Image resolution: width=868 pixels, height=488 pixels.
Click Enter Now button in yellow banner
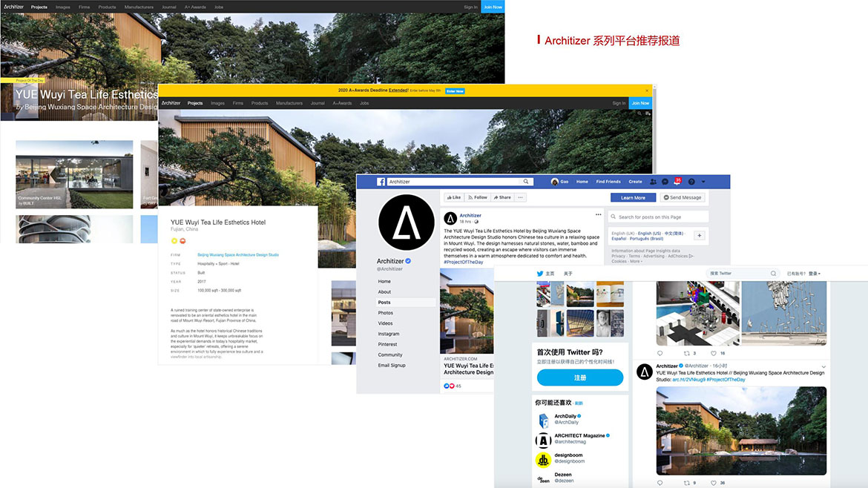click(455, 90)
